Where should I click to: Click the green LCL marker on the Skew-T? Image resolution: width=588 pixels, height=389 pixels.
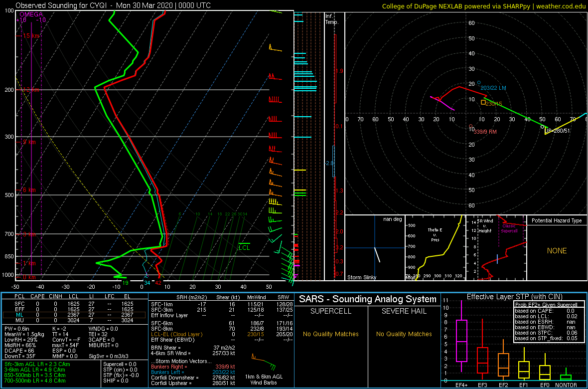tap(244, 246)
